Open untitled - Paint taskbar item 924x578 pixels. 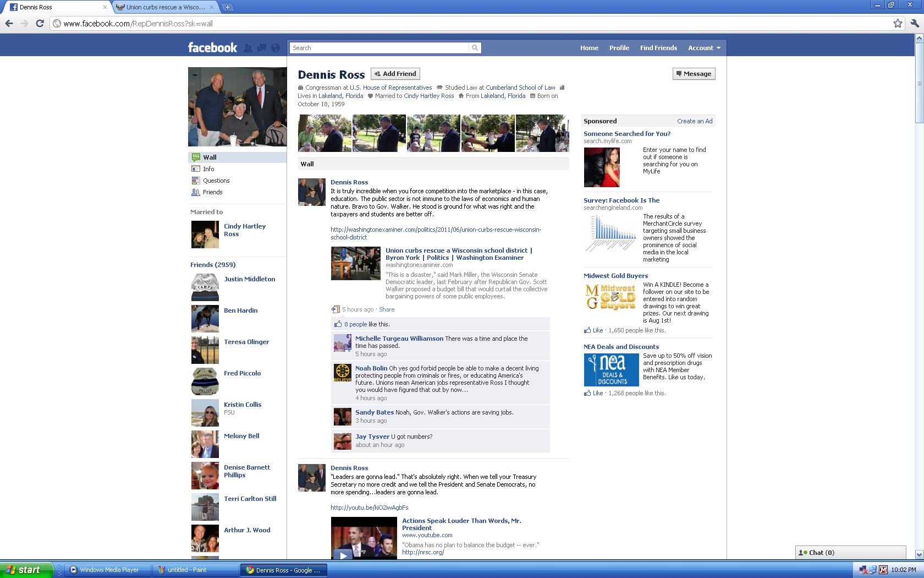[196, 570]
